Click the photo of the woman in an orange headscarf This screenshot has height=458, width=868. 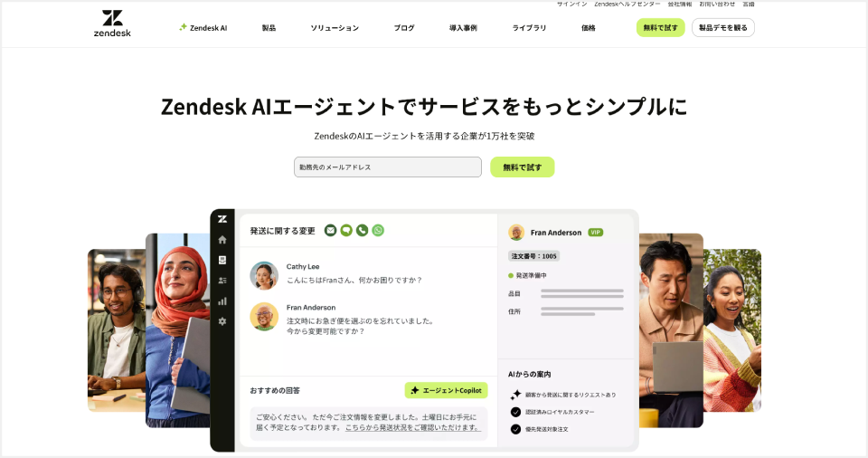coord(178,330)
